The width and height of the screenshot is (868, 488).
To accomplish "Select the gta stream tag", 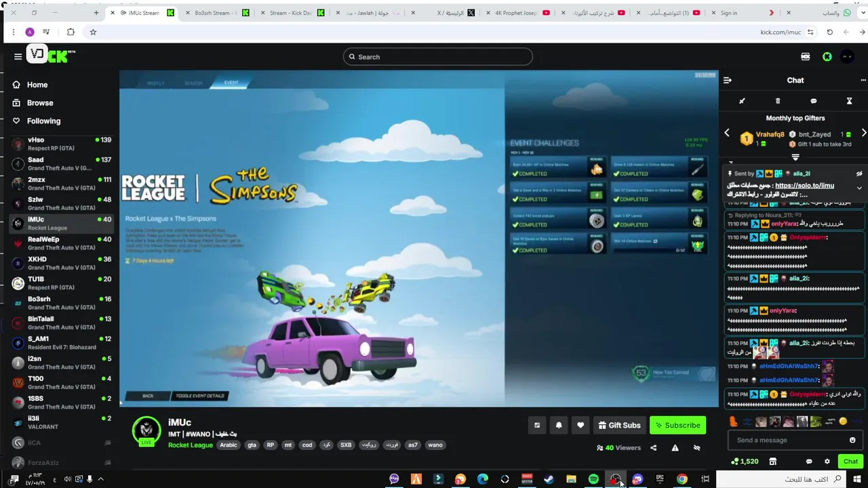I will 252,445.
